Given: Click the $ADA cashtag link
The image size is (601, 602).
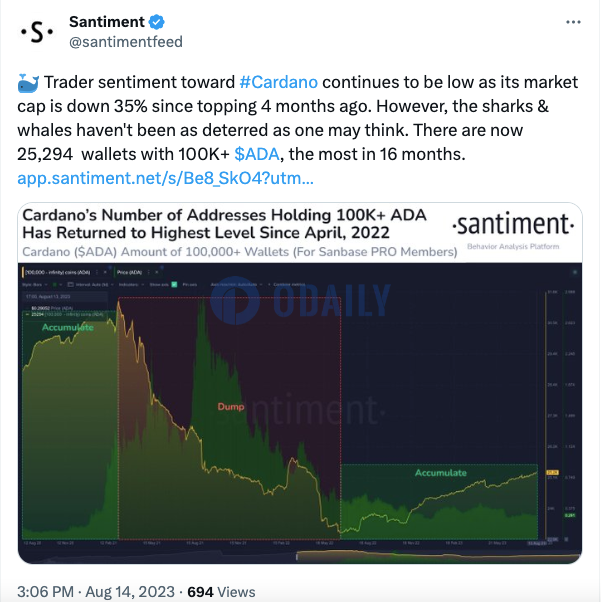Looking at the screenshot, I should [257, 154].
